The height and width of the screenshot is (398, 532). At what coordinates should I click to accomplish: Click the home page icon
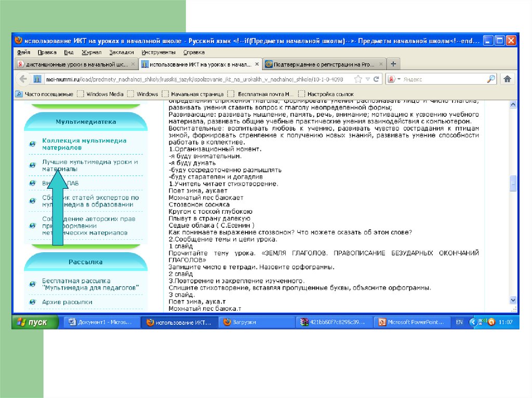(508, 79)
